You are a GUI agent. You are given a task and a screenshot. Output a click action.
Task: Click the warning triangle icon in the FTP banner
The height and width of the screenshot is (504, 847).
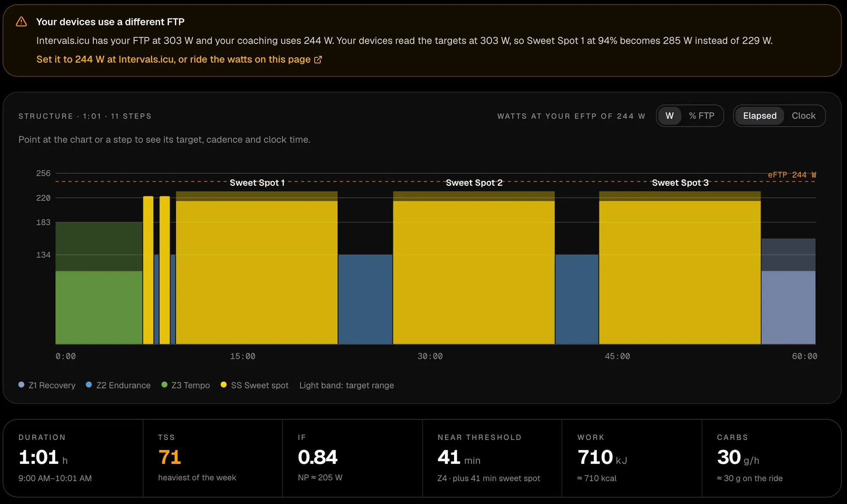[21, 22]
